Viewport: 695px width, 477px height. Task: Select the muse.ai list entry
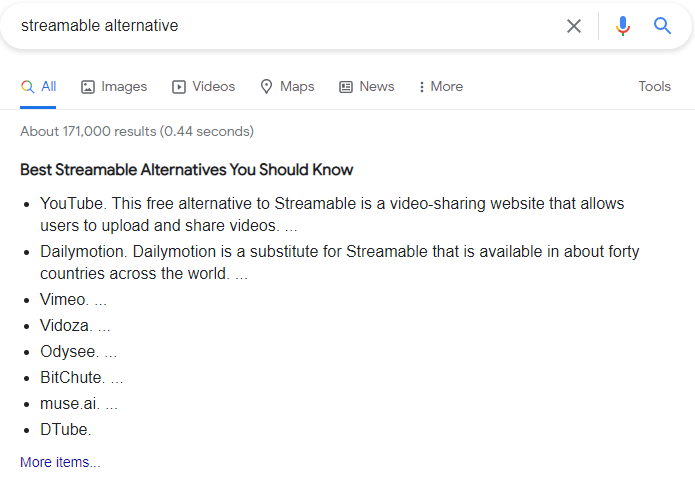[x=79, y=404]
